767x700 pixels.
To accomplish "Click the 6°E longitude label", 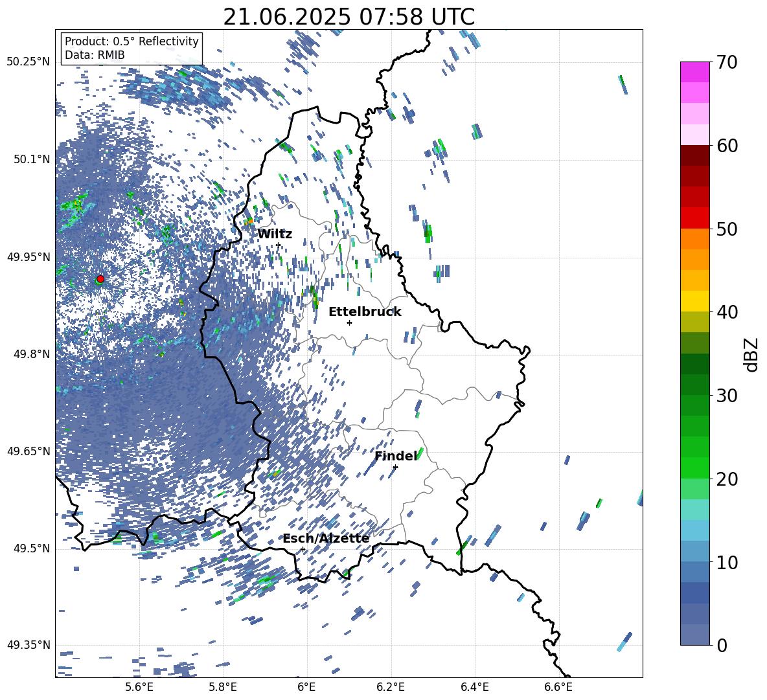I will coord(306,687).
